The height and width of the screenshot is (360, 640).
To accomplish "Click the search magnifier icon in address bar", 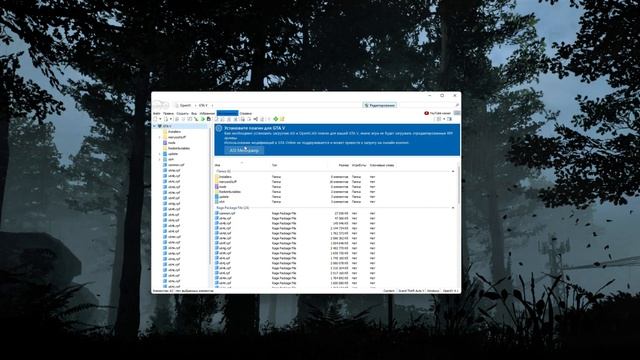I will (x=457, y=105).
